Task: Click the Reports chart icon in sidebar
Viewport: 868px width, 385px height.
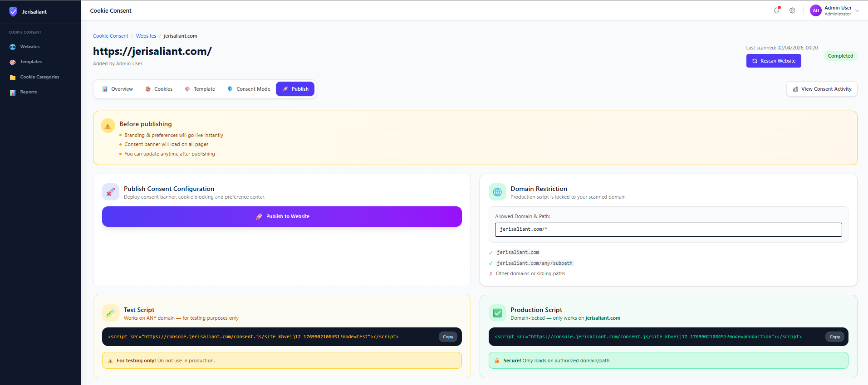Action: point(13,93)
